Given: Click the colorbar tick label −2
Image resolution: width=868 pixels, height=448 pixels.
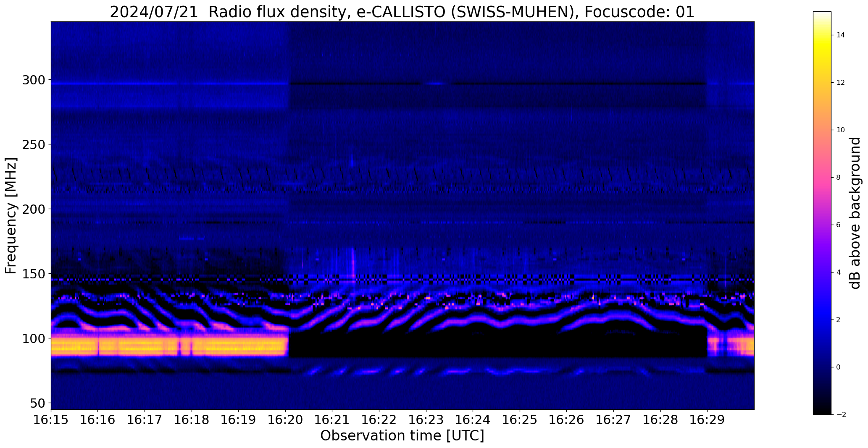Looking at the screenshot, I should click(x=841, y=415).
